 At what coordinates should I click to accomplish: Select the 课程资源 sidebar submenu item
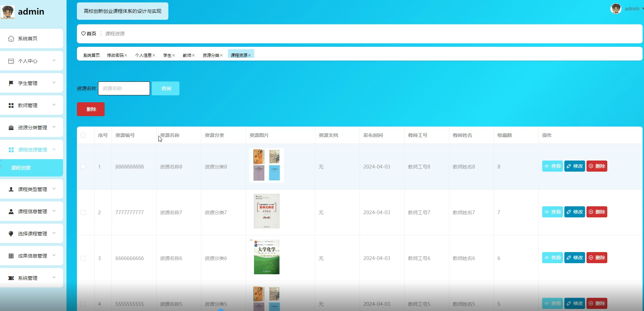coord(32,168)
